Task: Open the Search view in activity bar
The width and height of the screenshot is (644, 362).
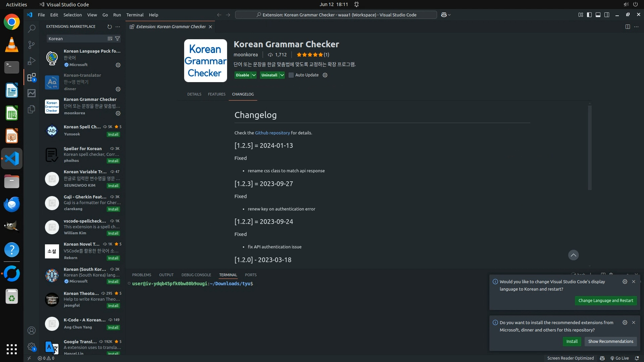Action: pyautogui.click(x=32, y=29)
